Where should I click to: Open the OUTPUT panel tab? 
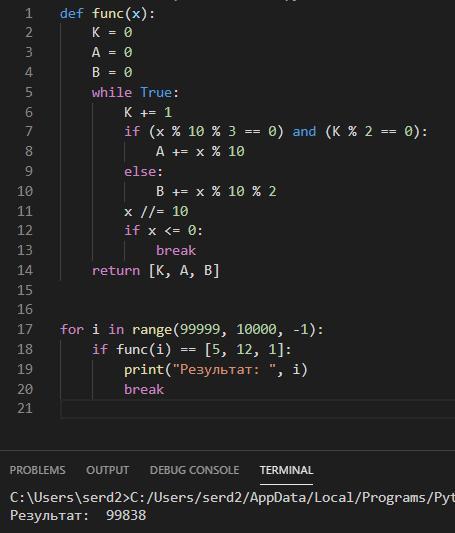click(x=107, y=470)
